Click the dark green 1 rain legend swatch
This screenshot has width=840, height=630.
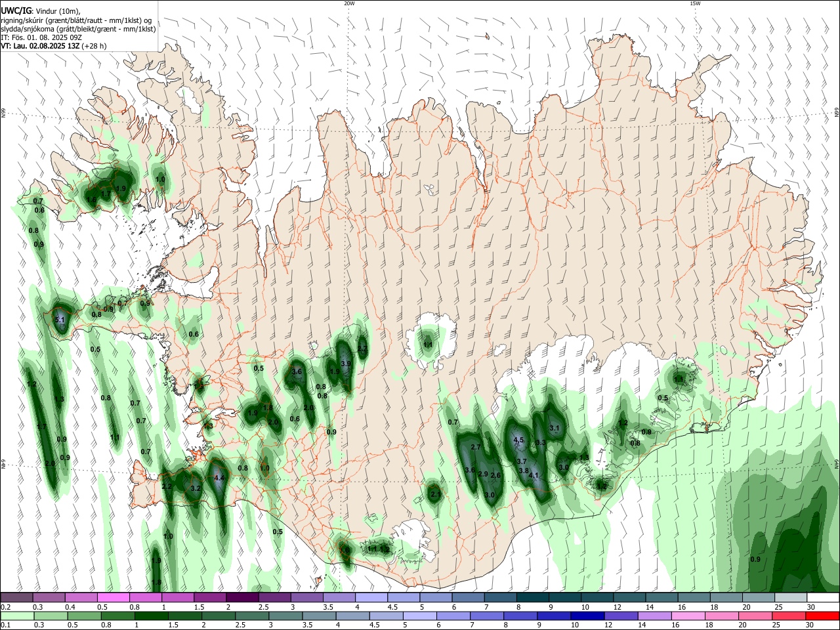pos(151,616)
